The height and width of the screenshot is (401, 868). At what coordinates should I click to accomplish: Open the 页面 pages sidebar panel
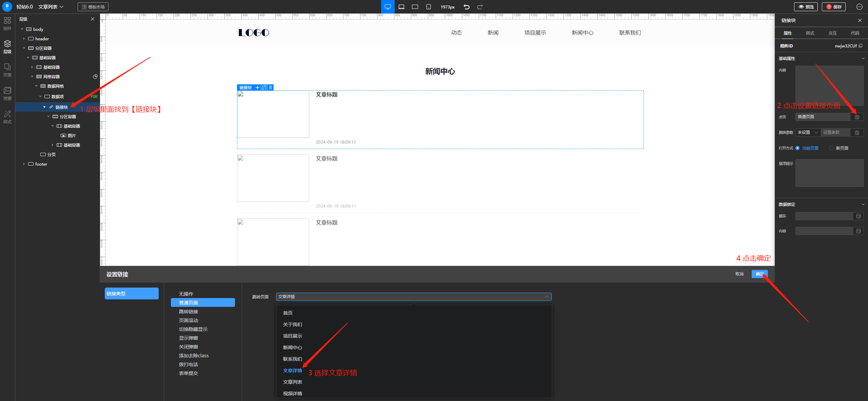tap(7, 70)
